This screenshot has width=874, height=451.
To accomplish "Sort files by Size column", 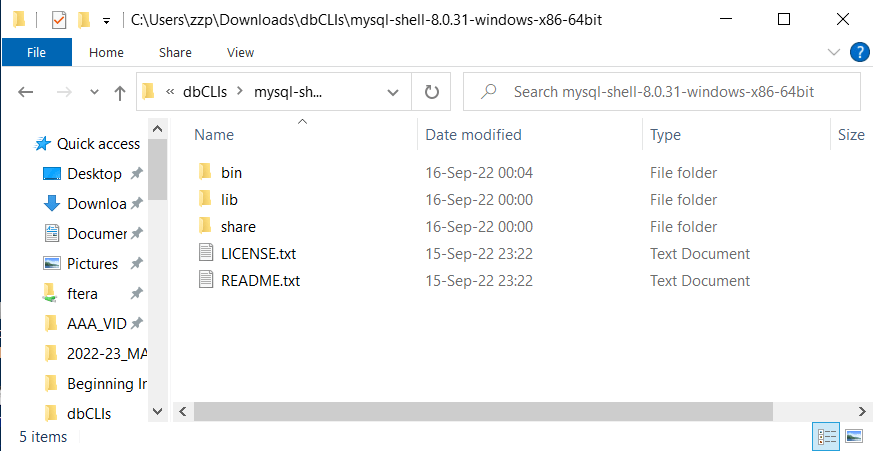I will (x=851, y=134).
